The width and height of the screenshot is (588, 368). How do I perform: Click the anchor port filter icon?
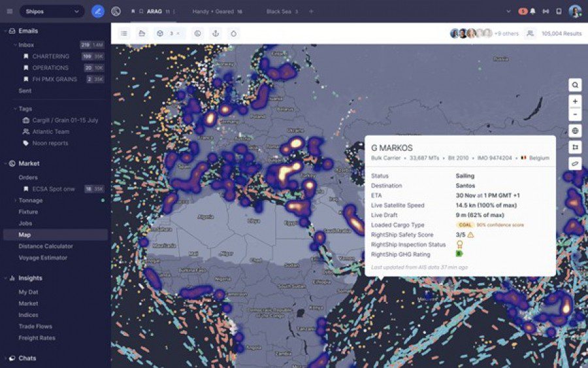pyautogui.click(x=216, y=33)
